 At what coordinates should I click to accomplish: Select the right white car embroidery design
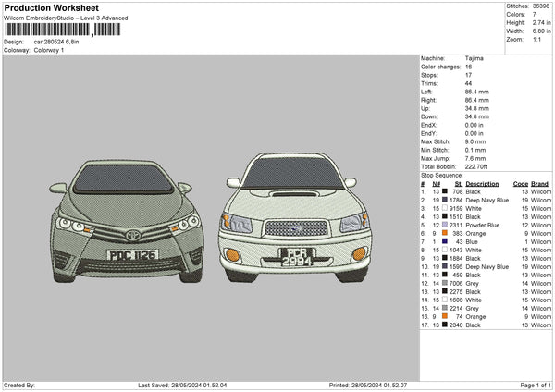tap(295, 217)
